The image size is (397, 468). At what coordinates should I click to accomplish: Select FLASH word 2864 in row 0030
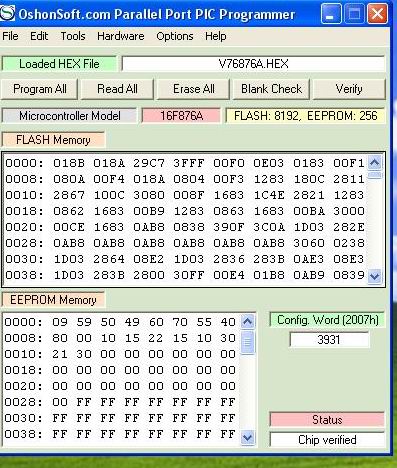tap(109, 259)
